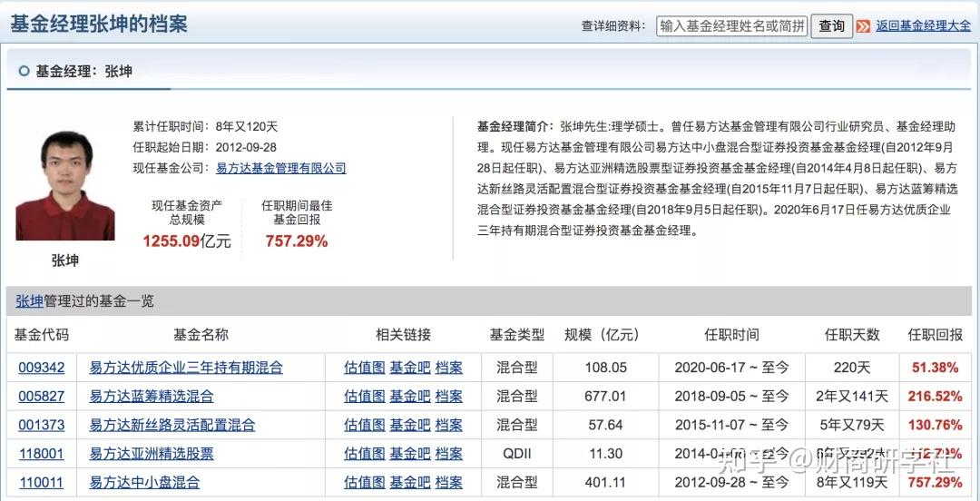Click the 757.29% return in the table's last row

tap(935, 482)
